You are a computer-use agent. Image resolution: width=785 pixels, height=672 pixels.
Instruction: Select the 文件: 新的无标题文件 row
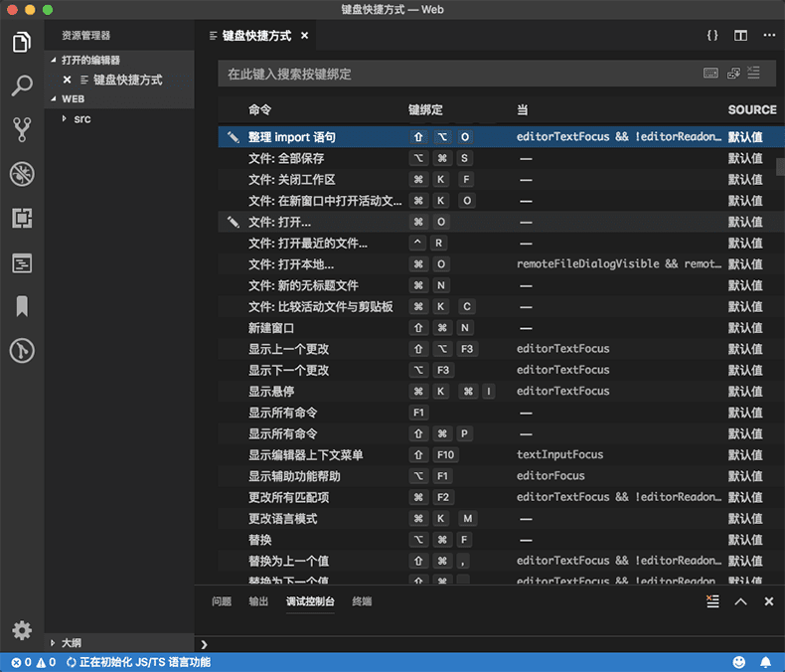pos(501,285)
